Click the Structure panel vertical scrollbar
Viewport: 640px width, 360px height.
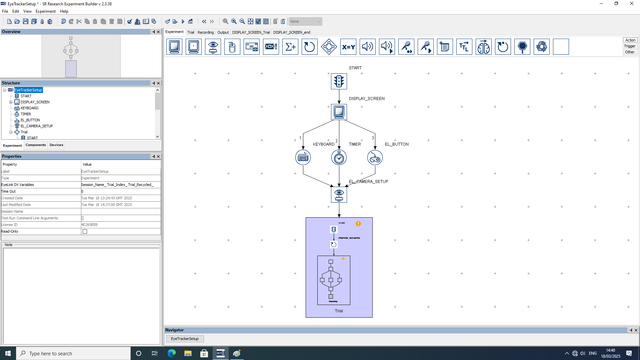pyautogui.click(x=158, y=113)
